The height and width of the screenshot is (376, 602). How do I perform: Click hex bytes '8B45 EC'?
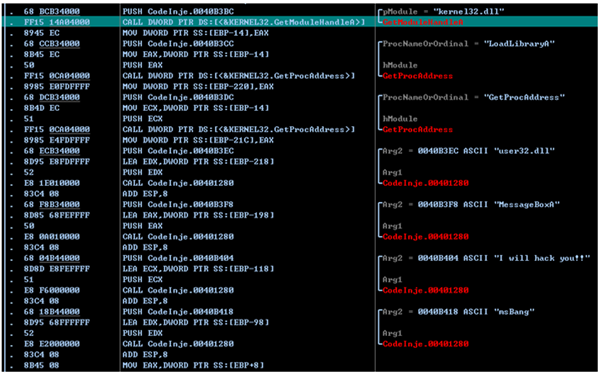tap(42, 55)
